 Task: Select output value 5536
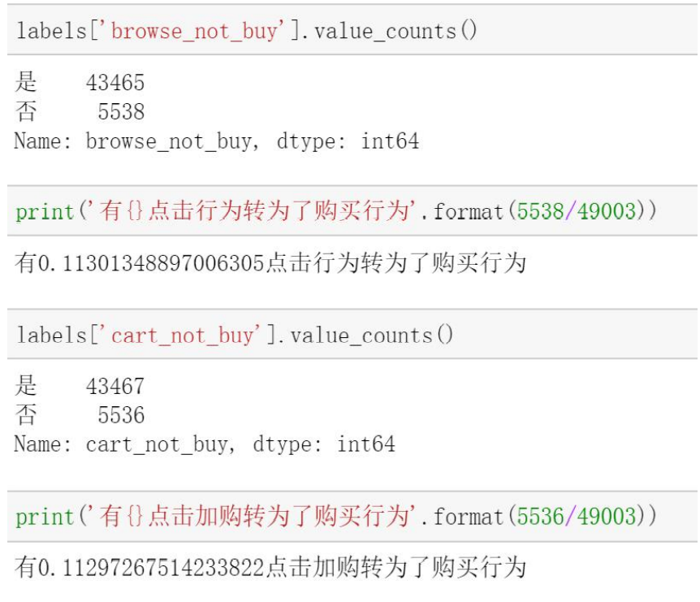(122, 415)
